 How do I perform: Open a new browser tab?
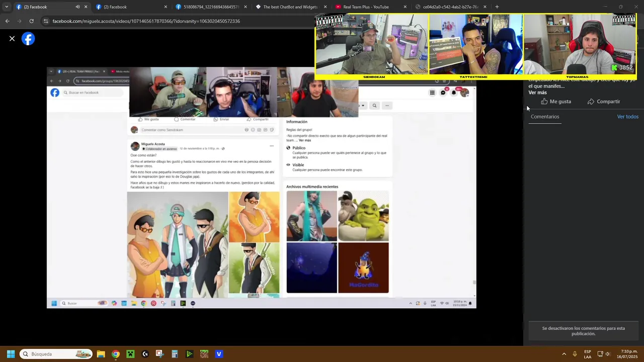[x=497, y=7]
